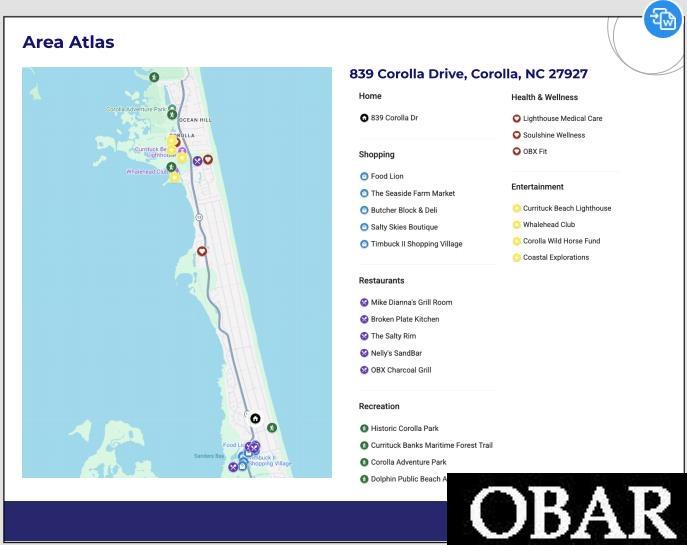Click green icon beside Corolla Adventure Park entry
The height and width of the screenshot is (545, 687).
[364, 462]
